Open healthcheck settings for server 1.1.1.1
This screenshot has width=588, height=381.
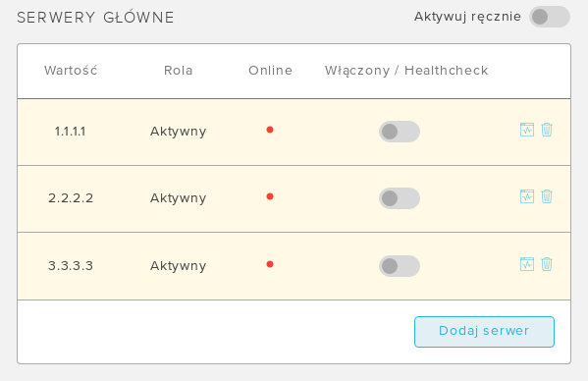527,130
